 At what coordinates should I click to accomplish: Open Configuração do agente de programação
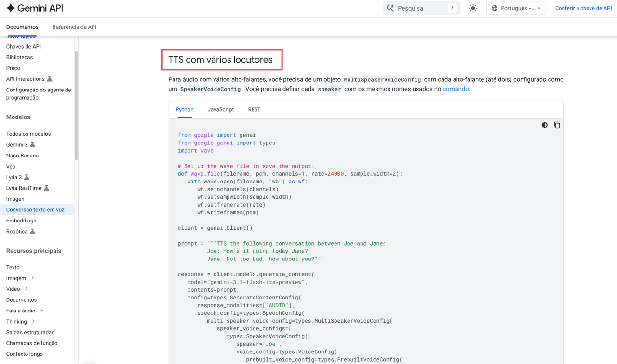pos(39,93)
